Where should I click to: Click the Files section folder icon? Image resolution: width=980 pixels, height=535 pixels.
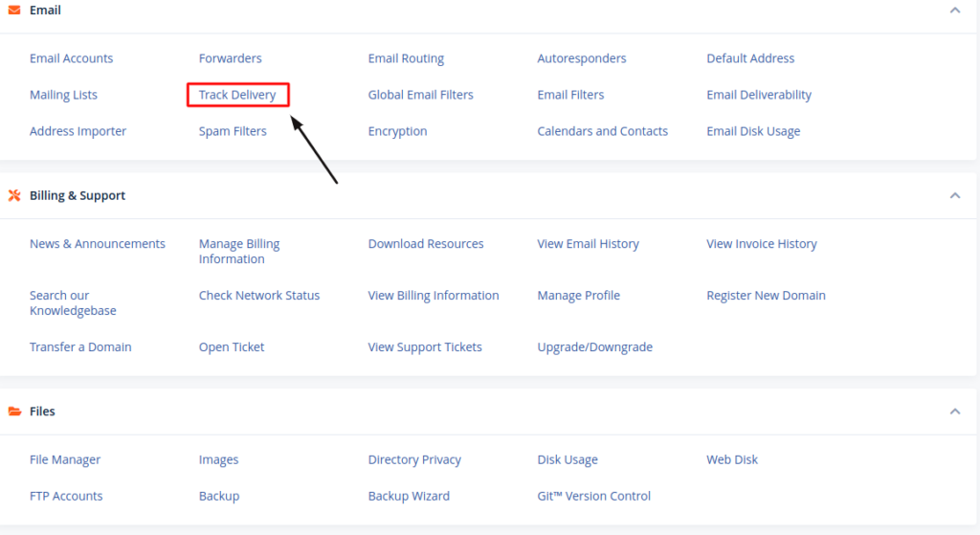tap(14, 412)
